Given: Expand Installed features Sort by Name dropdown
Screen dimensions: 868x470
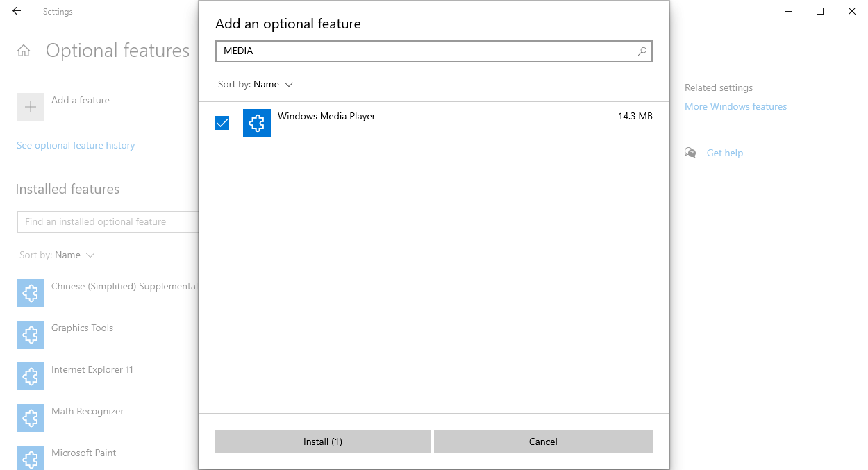Looking at the screenshot, I should click(57, 255).
